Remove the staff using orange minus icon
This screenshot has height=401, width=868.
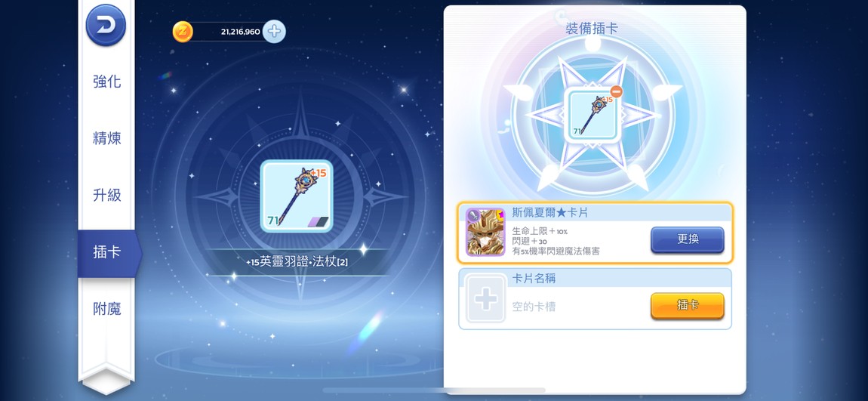616,91
